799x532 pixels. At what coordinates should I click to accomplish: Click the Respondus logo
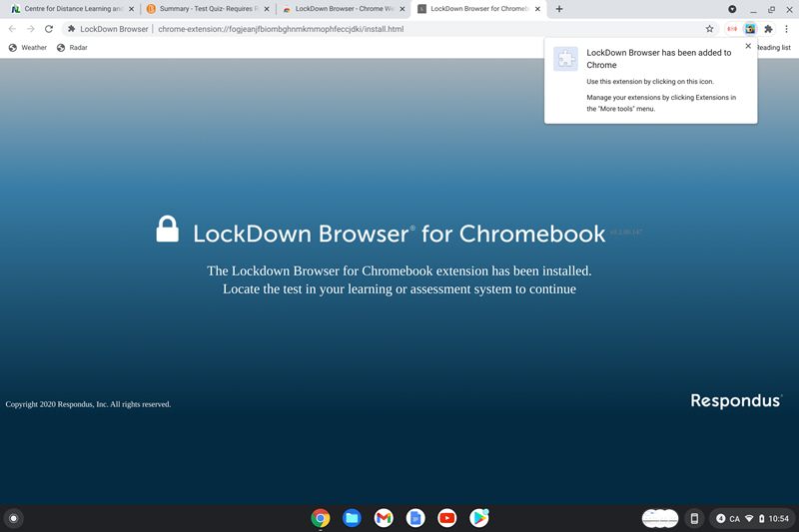coord(736,400)
